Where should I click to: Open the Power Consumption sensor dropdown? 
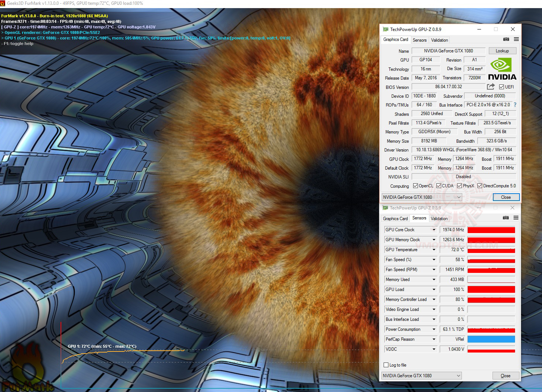point(434,329)
